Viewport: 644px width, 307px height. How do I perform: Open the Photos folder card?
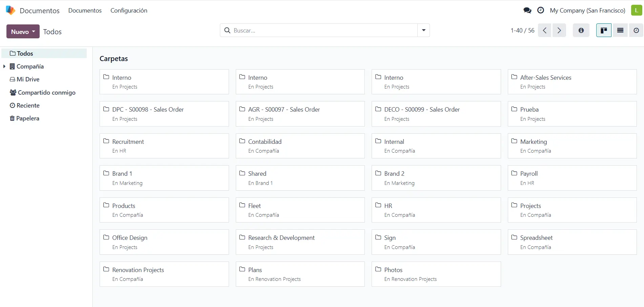[x=436, y=274]
